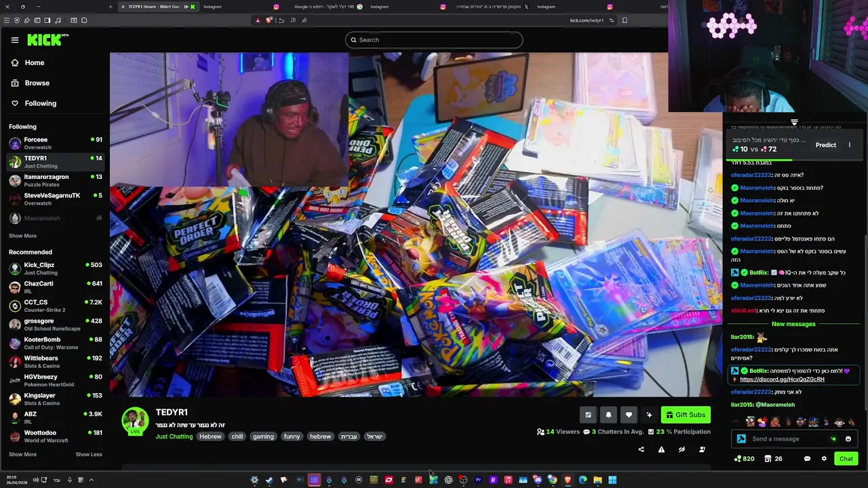Expand Show More under Recommended

22,454
